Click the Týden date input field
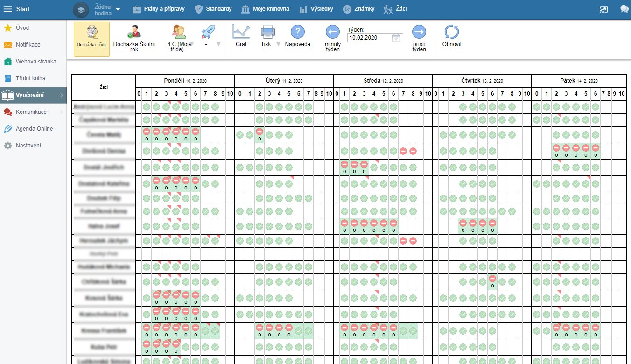Screen dimensions: 631x364 [369, 38]
